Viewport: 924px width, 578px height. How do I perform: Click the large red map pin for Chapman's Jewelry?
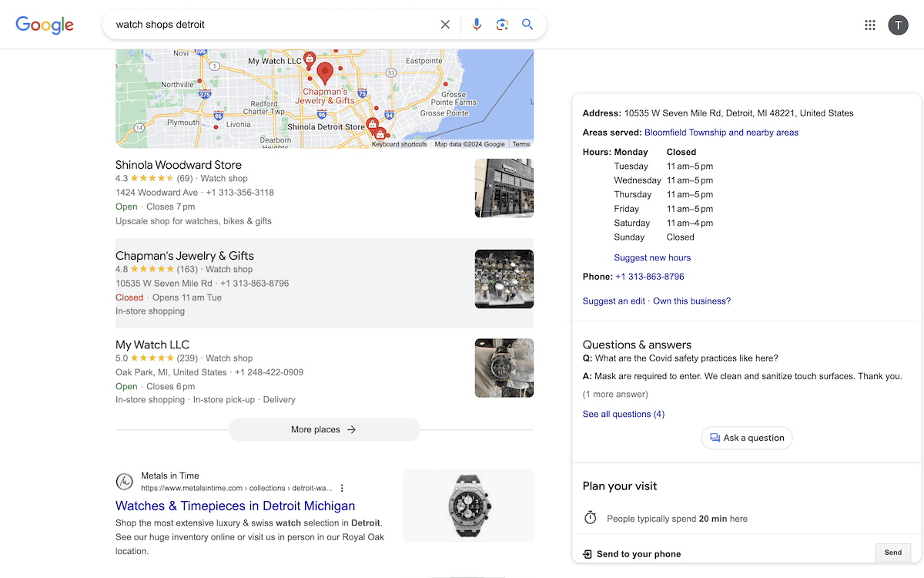pyautogui.click(x=325, y=74)
